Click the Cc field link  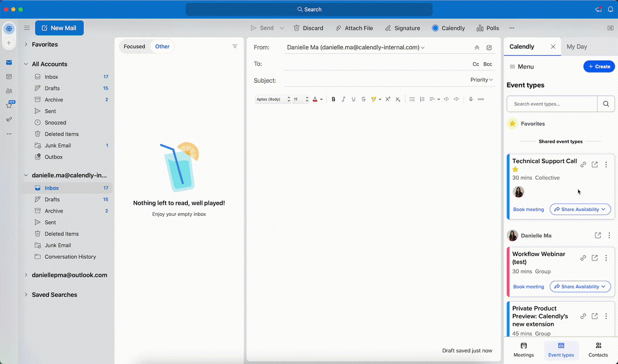click(x=476, y=64)
